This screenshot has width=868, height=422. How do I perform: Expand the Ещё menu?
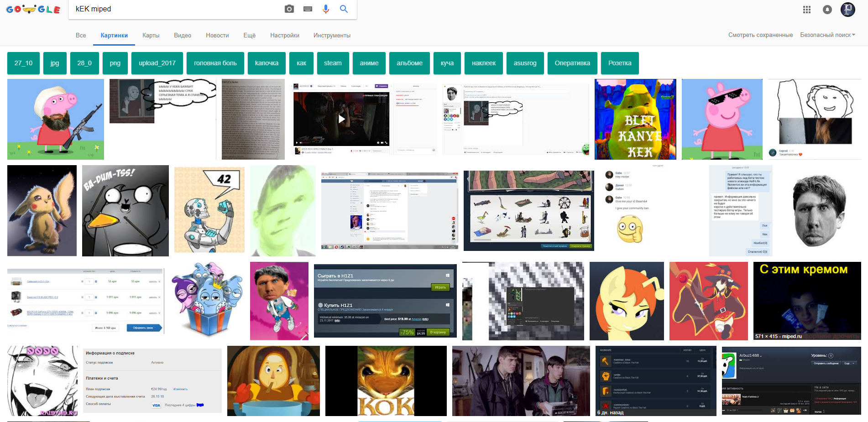(250, 35)
